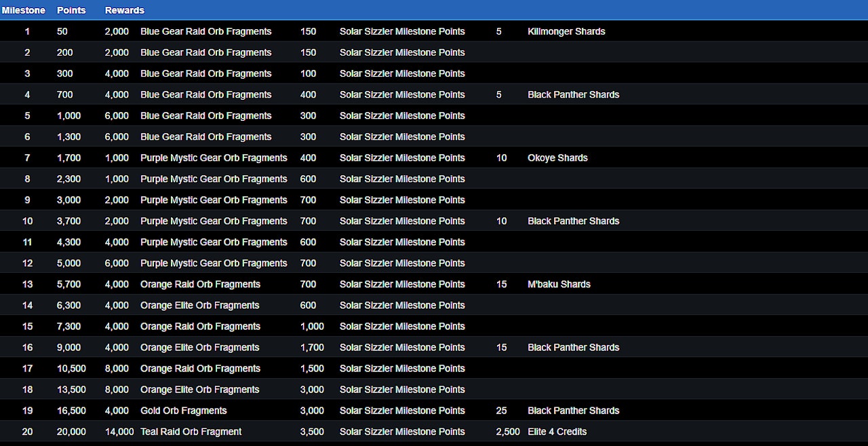Select Blue Gear Raid Orb Fragments in milestone 6

point(205,136)
